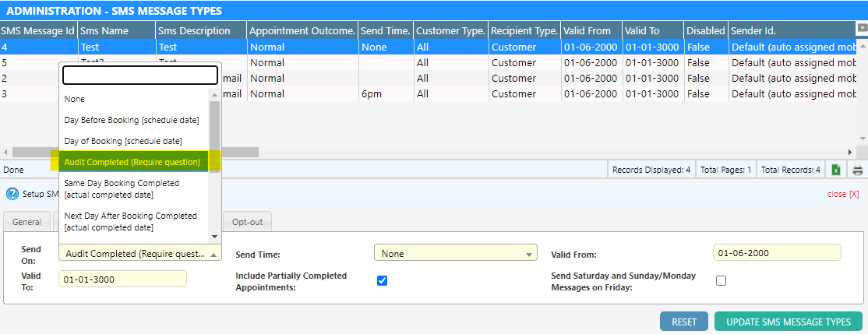Click the Valid From date field
The width and height of the screenshot is (868, 334).
[x=776, y=253]
